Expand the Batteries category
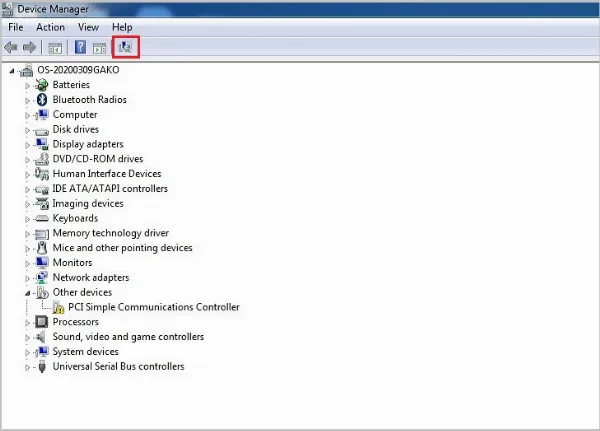Image resolution: width=600 pixels, height=431 pixels. [28, 85]
